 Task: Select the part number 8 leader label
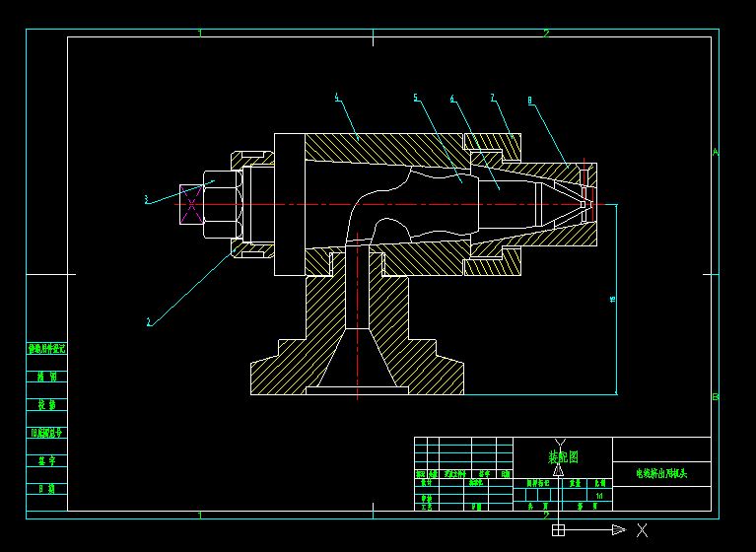coord(530,101)
